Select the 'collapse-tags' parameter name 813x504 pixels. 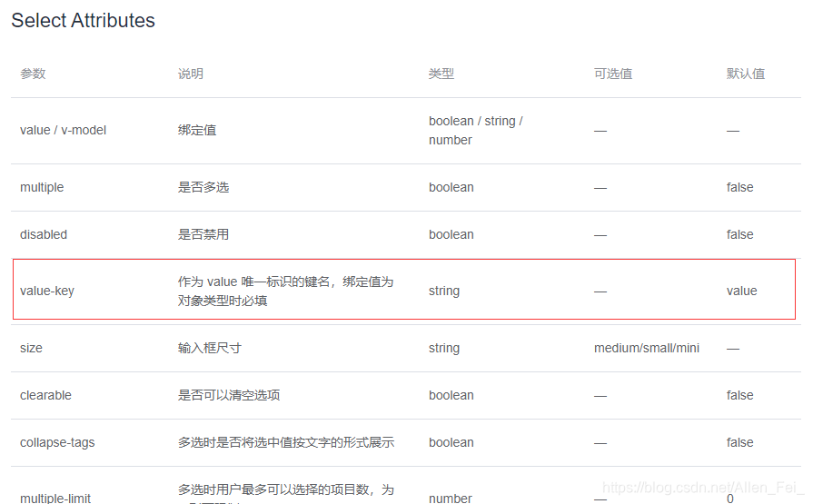point(57,442)
